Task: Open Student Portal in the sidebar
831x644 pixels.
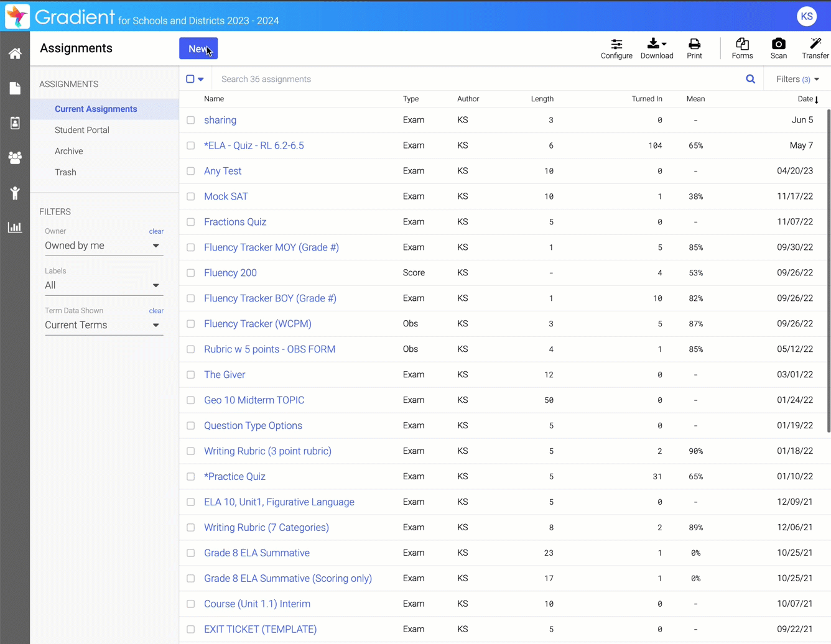Action: [82, 130]
